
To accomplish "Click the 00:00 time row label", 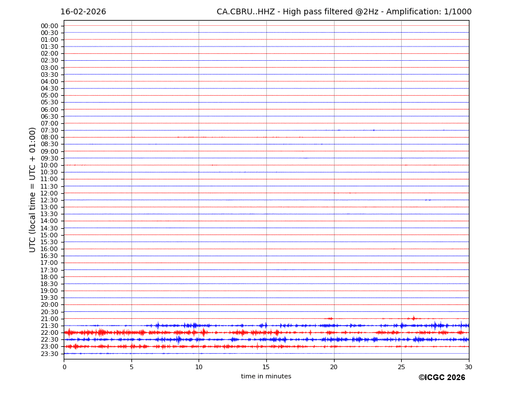I will [49, 26].
